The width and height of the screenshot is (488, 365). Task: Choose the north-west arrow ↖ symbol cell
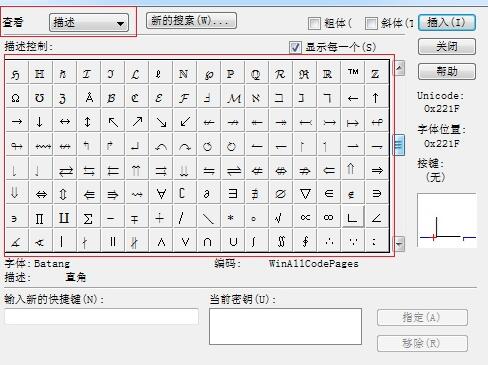(x=113, y=121)
